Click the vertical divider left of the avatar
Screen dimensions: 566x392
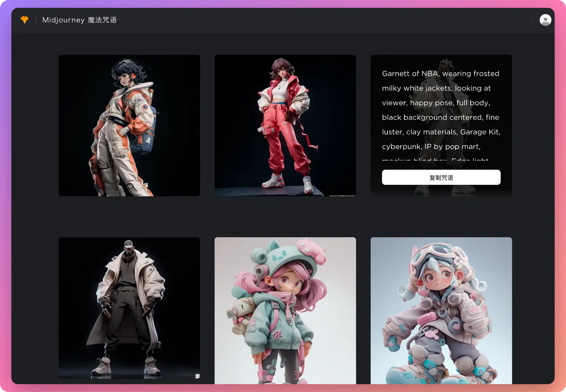click(x=531, y=20)
